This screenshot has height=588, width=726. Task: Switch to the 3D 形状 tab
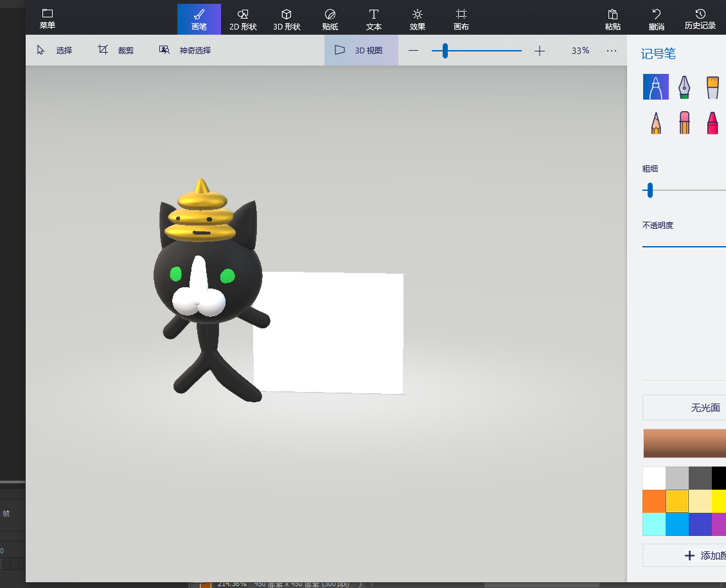pyautogui.click(x=287, y=19)
